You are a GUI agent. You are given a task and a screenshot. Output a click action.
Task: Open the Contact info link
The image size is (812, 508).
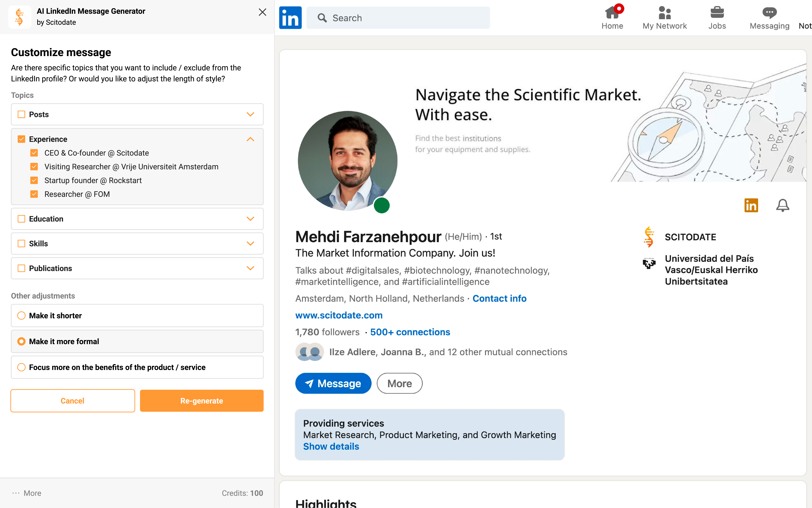click(499, 298)
